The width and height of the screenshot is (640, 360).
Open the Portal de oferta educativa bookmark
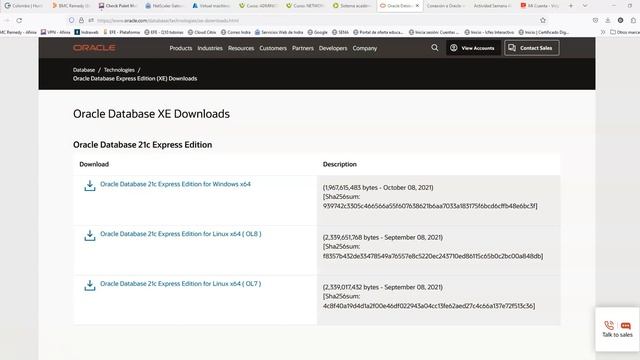(x=378, y=32)
